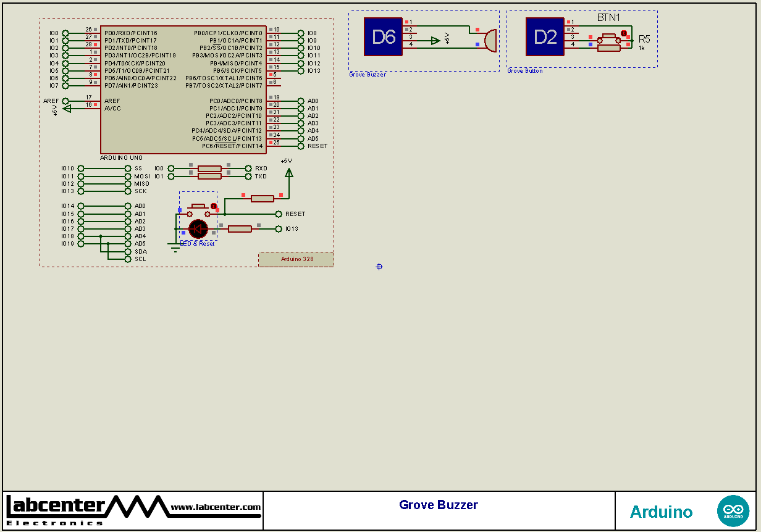Select the D6 Grove Buzzer module chip

tap(383, 37)
